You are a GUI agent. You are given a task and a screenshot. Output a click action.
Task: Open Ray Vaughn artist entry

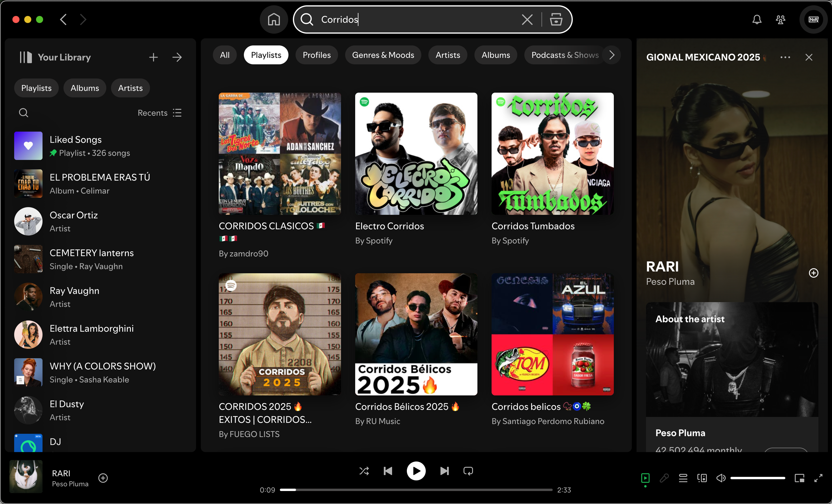point(100,297)
